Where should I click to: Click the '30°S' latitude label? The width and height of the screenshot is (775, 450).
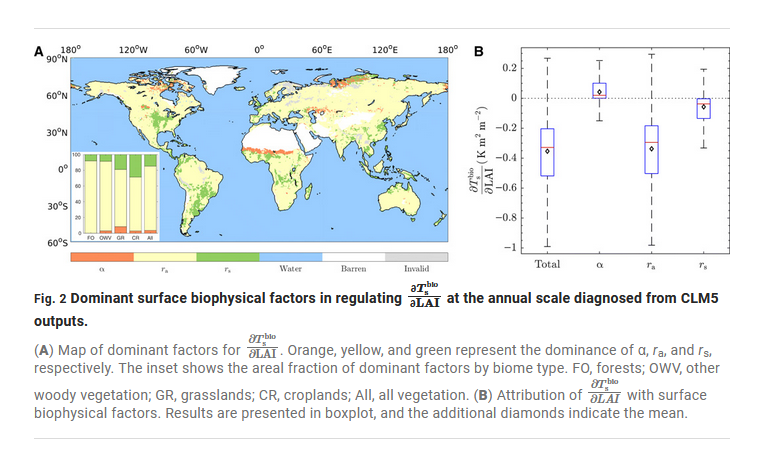[57, 206]
